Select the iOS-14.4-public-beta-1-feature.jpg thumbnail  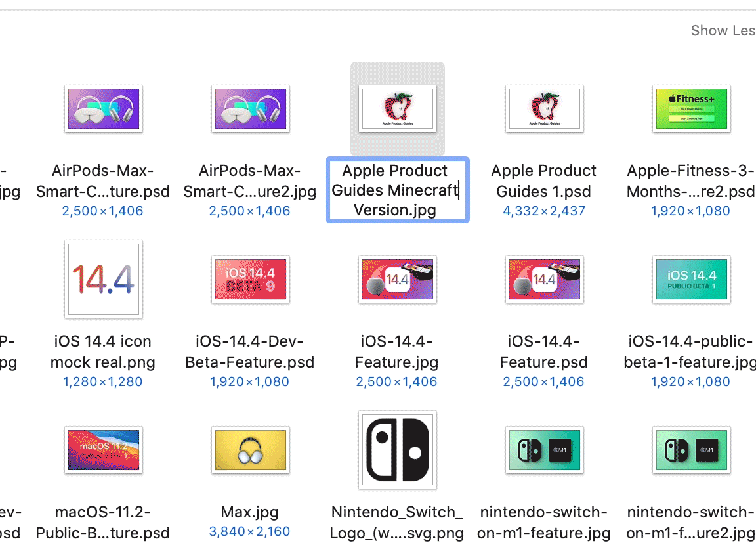[692, 279]
